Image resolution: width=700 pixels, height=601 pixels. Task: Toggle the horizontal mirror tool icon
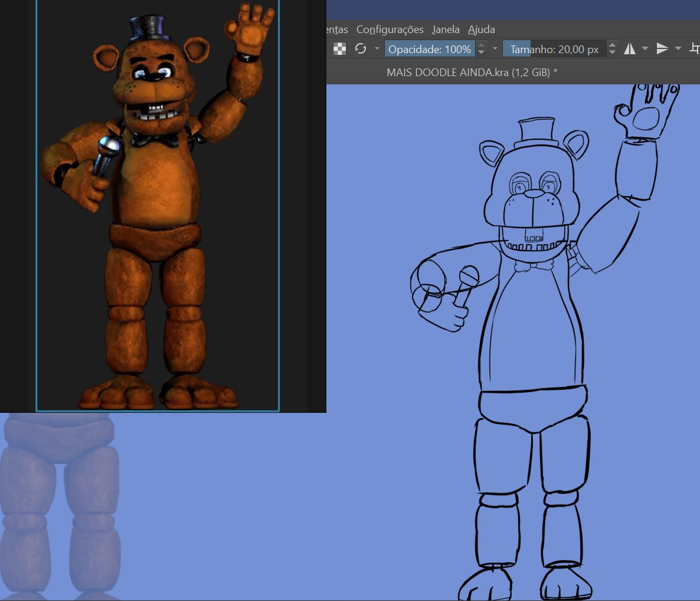point(629,48)
